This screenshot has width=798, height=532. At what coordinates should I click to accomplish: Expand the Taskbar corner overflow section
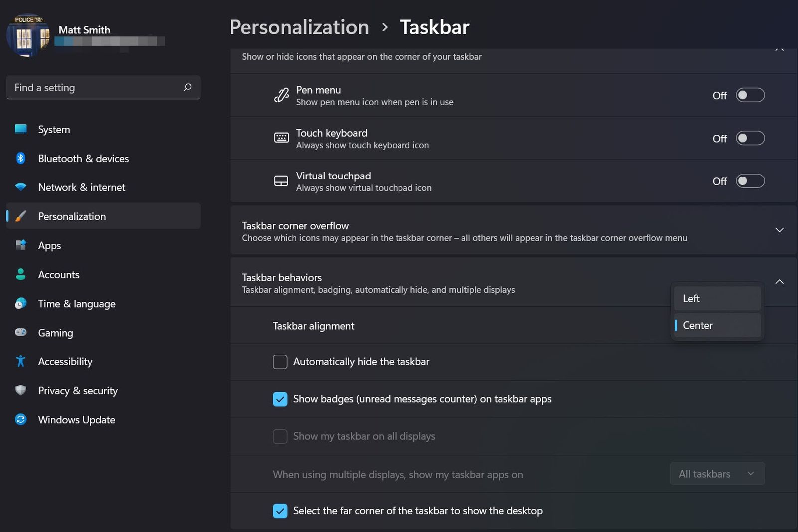(x=779, y=230)
